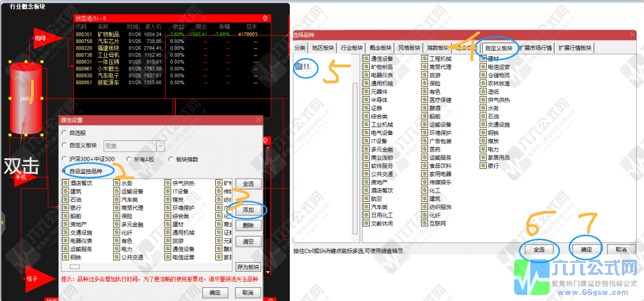Click 确定 in the 源池设置 dialog

tap(215, 293)
